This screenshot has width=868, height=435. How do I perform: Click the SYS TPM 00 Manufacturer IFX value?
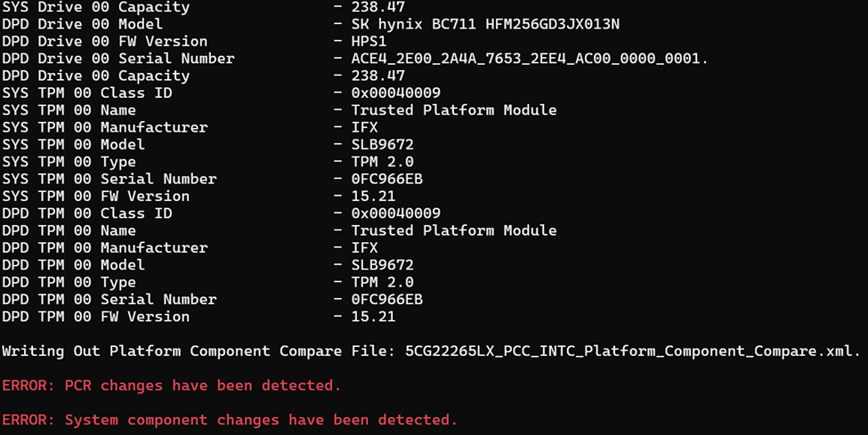364,127
